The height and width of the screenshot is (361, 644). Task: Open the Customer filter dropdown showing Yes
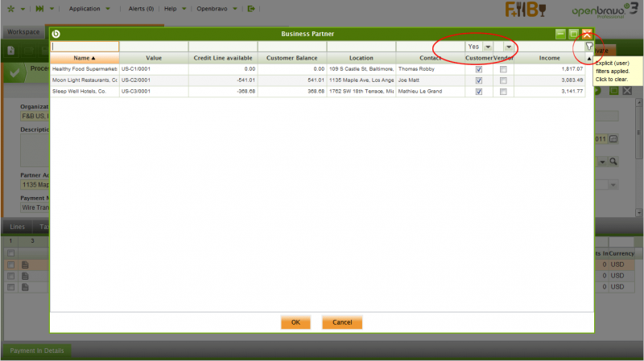(x=487, y=47)
